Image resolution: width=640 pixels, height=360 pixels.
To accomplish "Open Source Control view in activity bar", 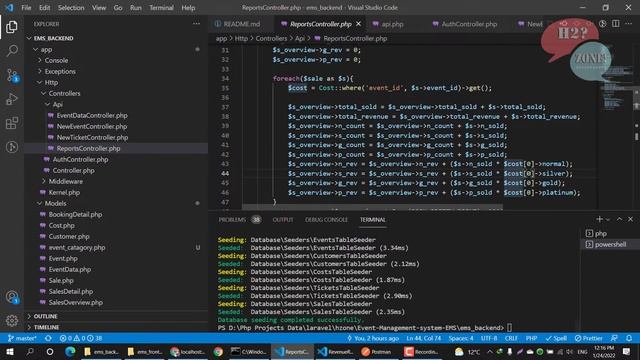I will point(12,75).
